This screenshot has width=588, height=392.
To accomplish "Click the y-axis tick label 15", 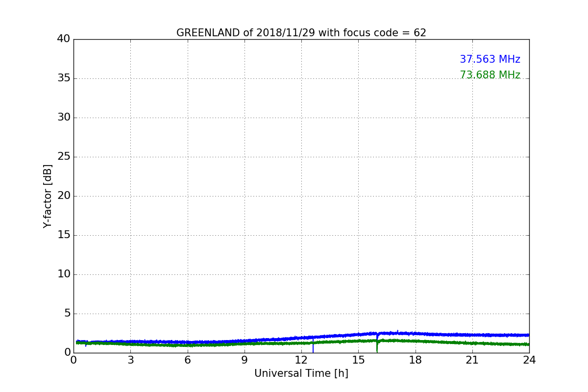I will [x=64, y=235].
